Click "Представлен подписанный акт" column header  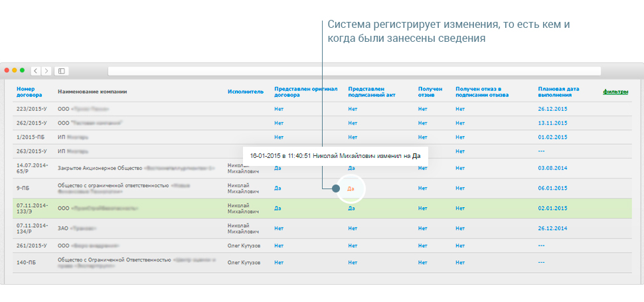coord(372,92)
